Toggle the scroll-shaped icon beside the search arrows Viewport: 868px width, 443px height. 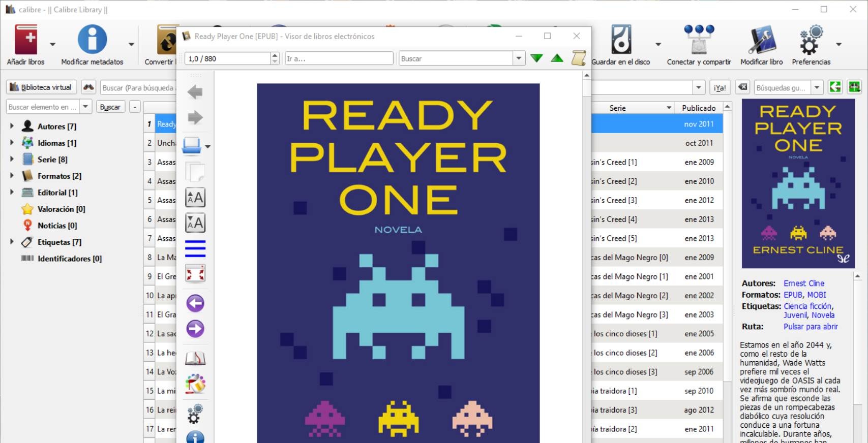coord(579,58)
